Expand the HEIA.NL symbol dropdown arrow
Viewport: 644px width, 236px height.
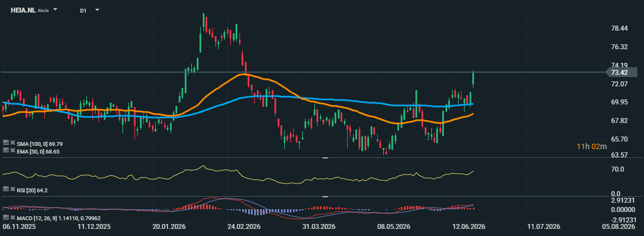tap(55, 9)
